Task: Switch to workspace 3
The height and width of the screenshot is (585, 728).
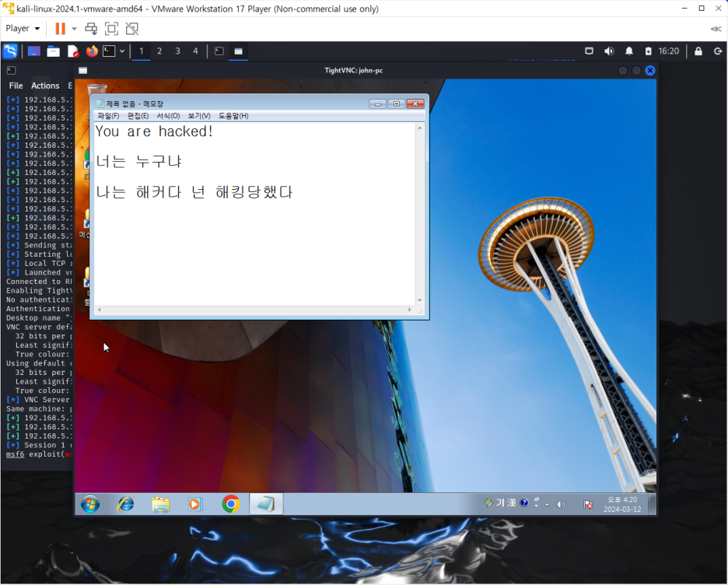Action: tap(177, 51)
